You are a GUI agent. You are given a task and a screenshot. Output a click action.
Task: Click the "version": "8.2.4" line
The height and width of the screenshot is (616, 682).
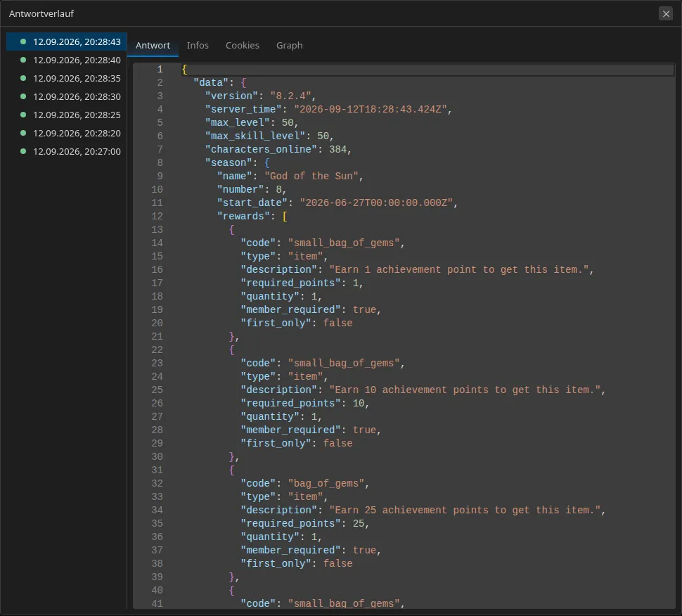[261, 96]
